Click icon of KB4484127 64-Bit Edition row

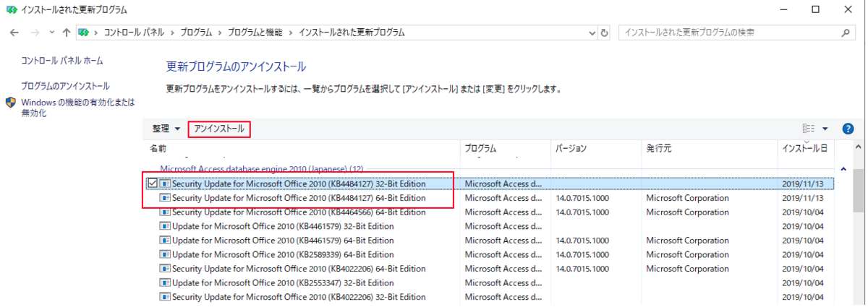point(165,198)
